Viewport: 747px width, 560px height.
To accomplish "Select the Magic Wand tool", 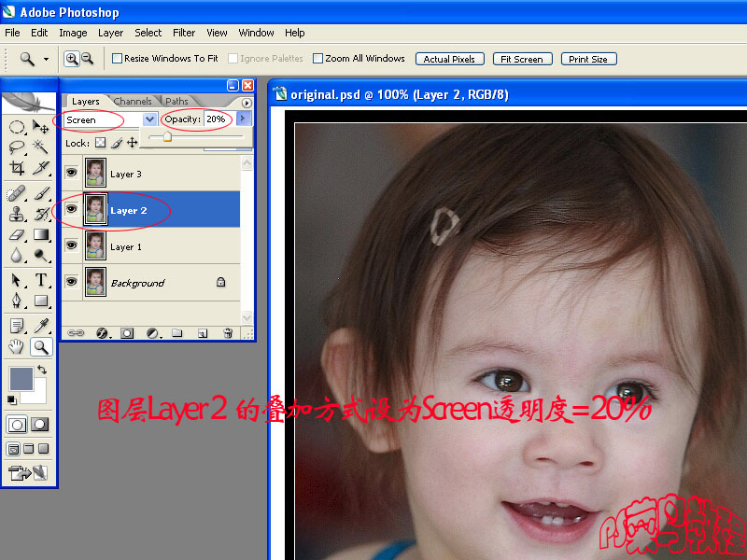I will (40, 147).
